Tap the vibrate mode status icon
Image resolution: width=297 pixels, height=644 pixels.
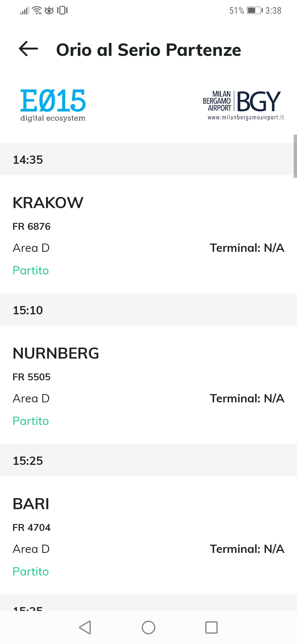coord(62,10)
